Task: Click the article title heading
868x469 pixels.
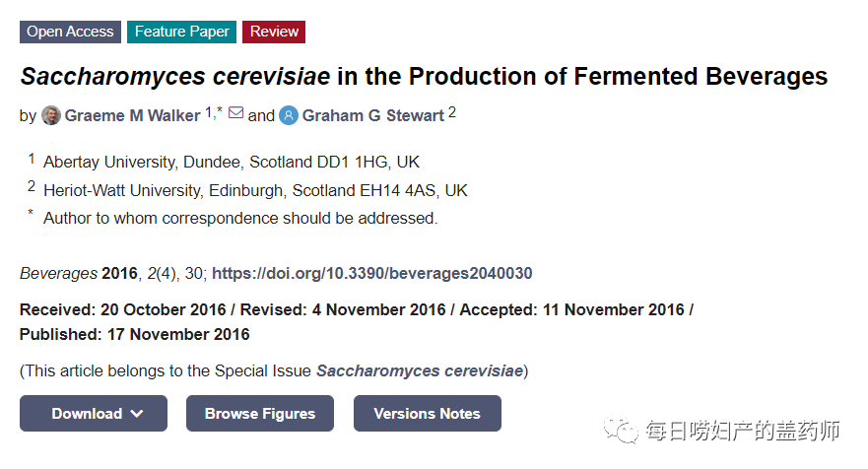Action: (x=424, y=76)
